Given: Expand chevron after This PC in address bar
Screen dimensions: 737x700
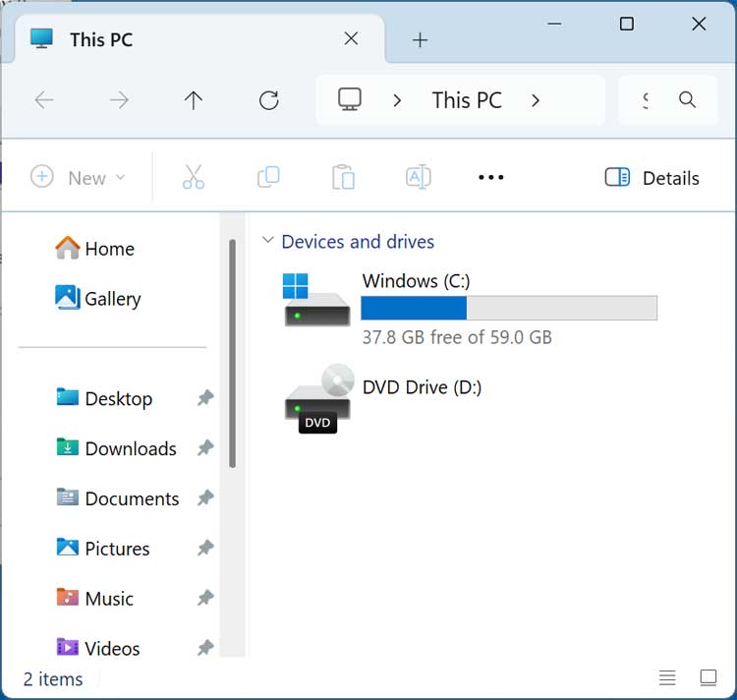Looking at the screenshot, I should [536, 100].
